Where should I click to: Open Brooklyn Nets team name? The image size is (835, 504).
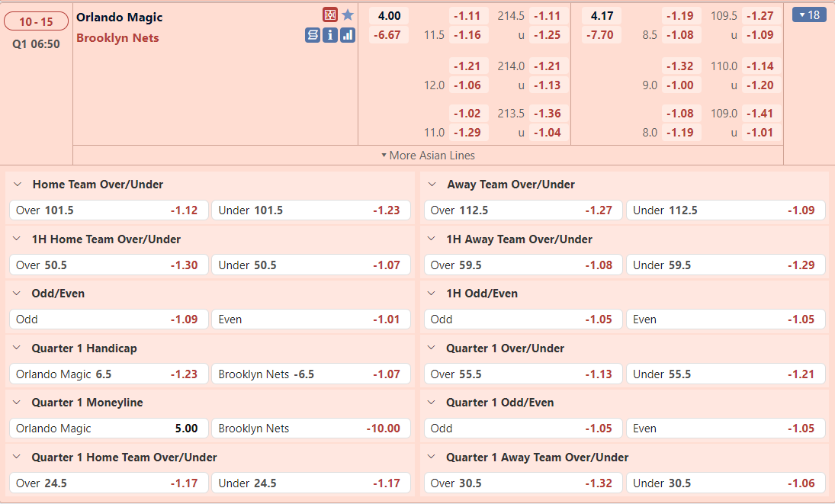[117, 38]
